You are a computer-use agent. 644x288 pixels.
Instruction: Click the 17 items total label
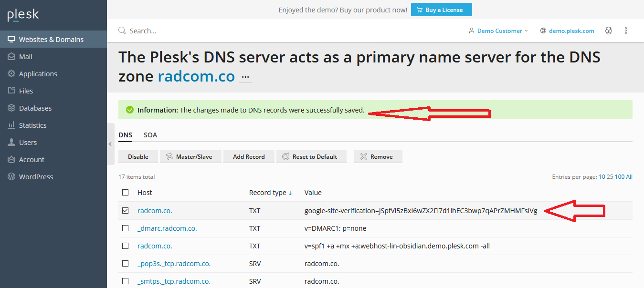click(137, 177)
